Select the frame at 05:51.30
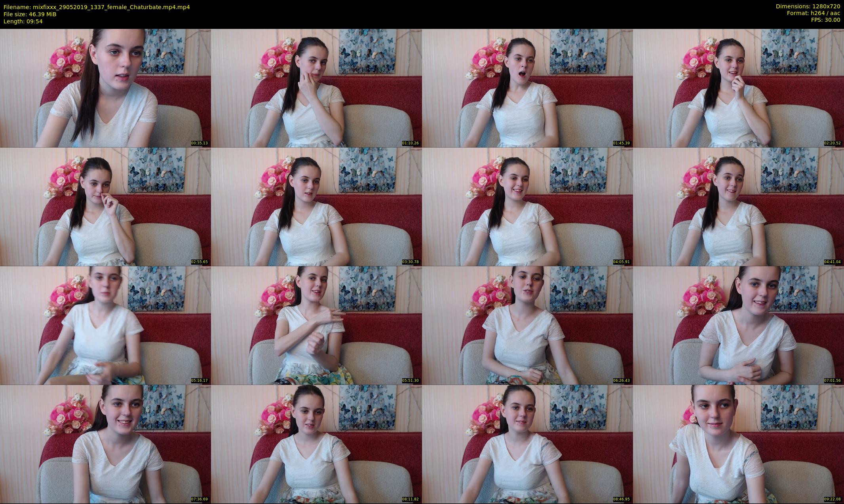Viewport: 844px width, 504px height. [316, 325]
